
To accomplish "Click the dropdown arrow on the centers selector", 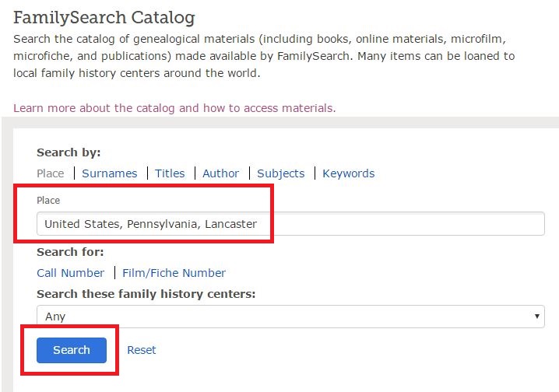I will [537, 317].
